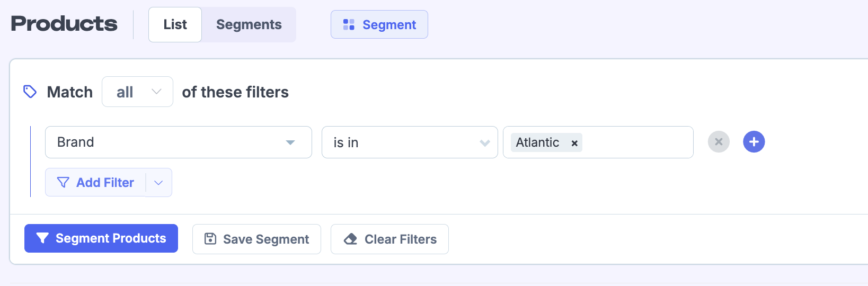This screenshot has height=286, width=868.
Task: Click the Add Filter button label
Action: click(x=105, y=183)
